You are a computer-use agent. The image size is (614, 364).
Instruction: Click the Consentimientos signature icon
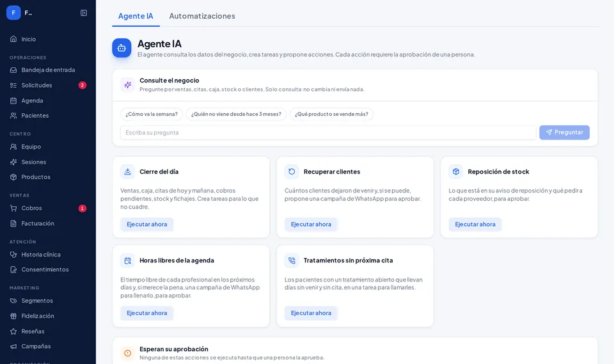13,269
